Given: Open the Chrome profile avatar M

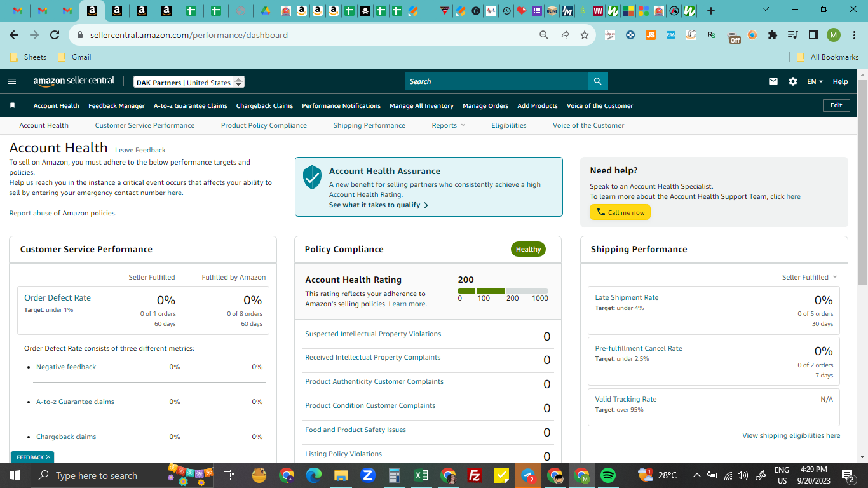Looking at the screenshot, I should [x=834, y=36].
